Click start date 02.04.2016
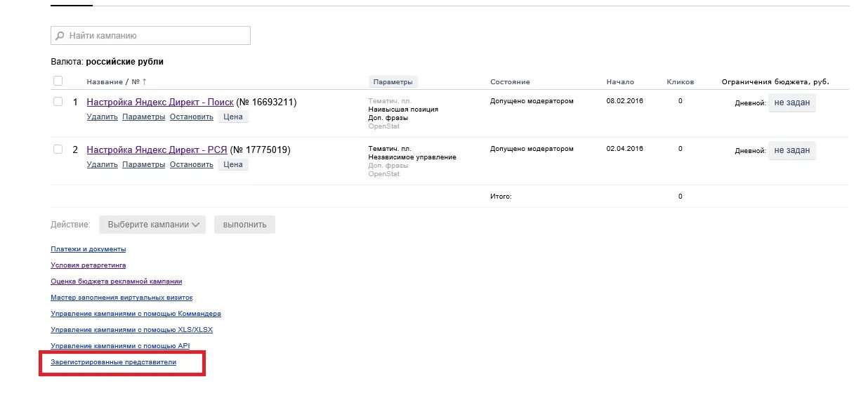The image size is (868, 398). click(625, 149)
